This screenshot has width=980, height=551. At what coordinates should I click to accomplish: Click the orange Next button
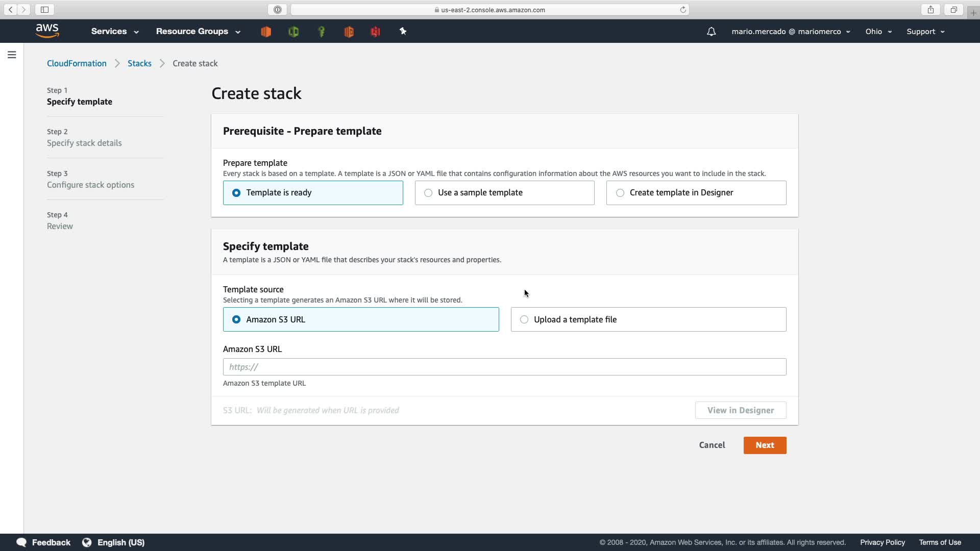[x=765, y=445]
